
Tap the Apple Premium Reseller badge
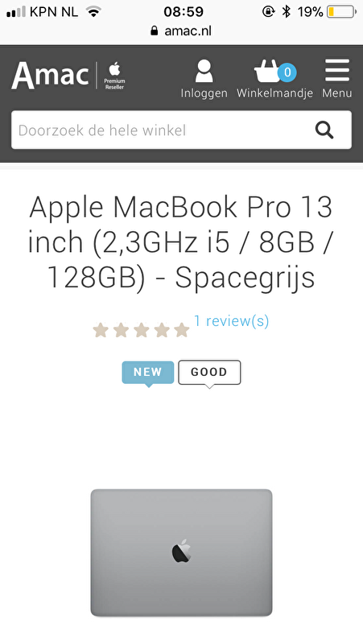(114, 76)
